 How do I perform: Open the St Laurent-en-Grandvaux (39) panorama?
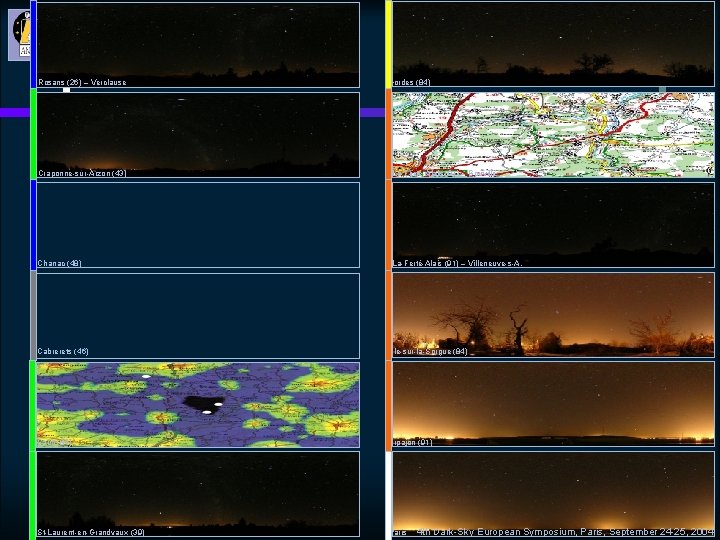pyautogui.click(x=198, y=494)
